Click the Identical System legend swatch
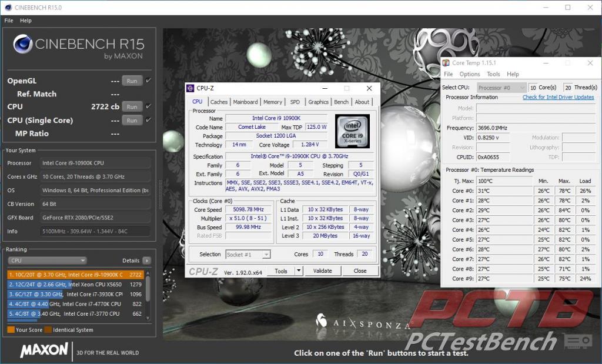The width and height of the screenshot is (602, 364). (x=48, y=329)
